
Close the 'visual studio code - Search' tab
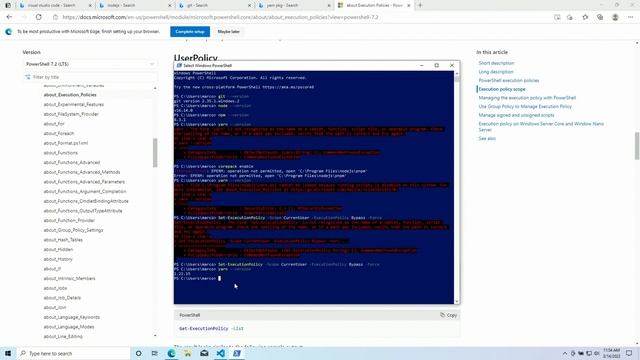pos(90,5)
